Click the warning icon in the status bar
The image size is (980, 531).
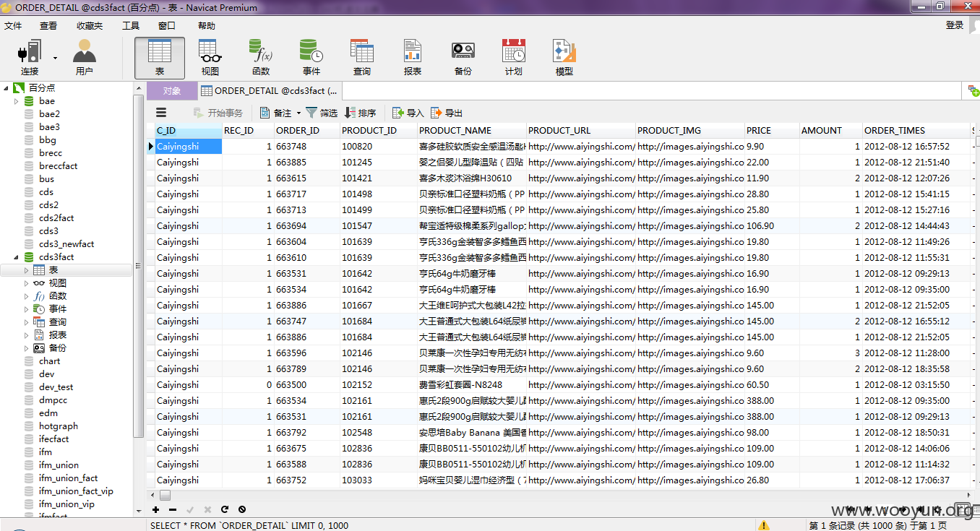(764, 525)
